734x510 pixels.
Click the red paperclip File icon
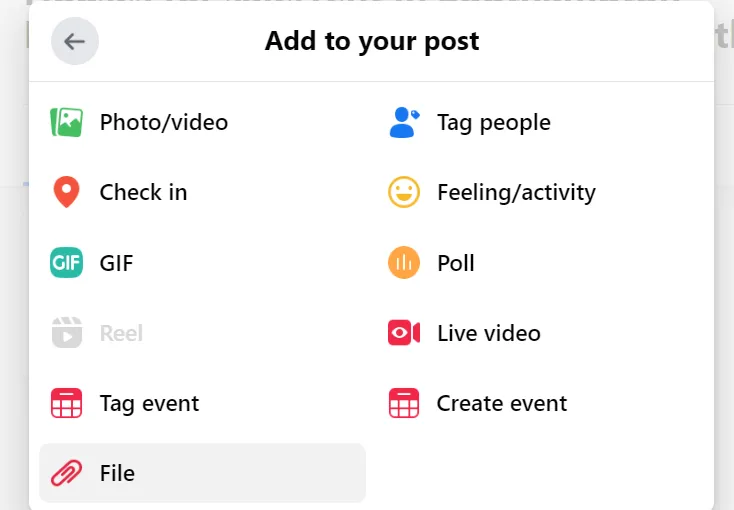66,473
